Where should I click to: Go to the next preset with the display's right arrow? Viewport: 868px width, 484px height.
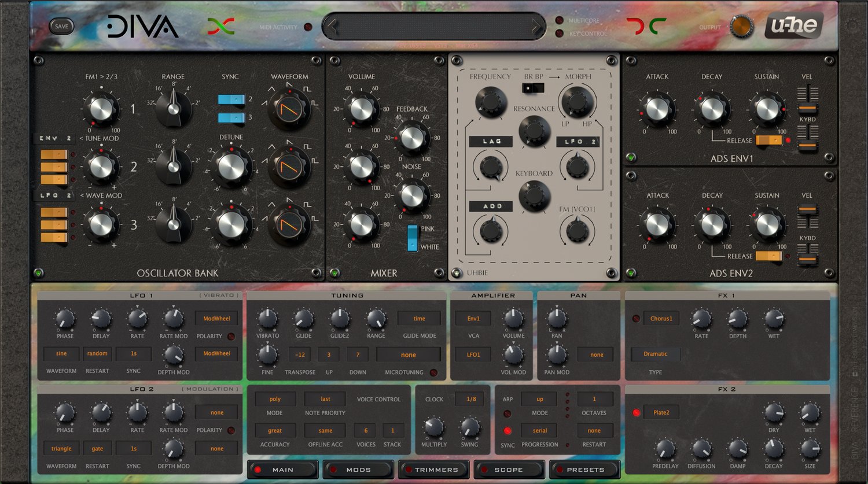point(536,27)
